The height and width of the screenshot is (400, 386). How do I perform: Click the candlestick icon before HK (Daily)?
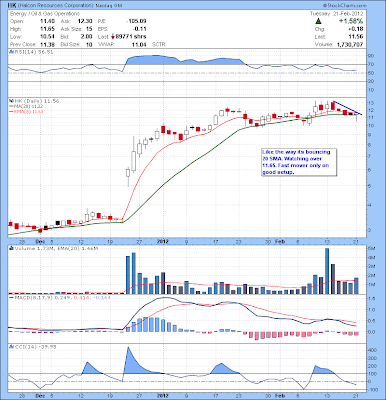coord(11,101)
